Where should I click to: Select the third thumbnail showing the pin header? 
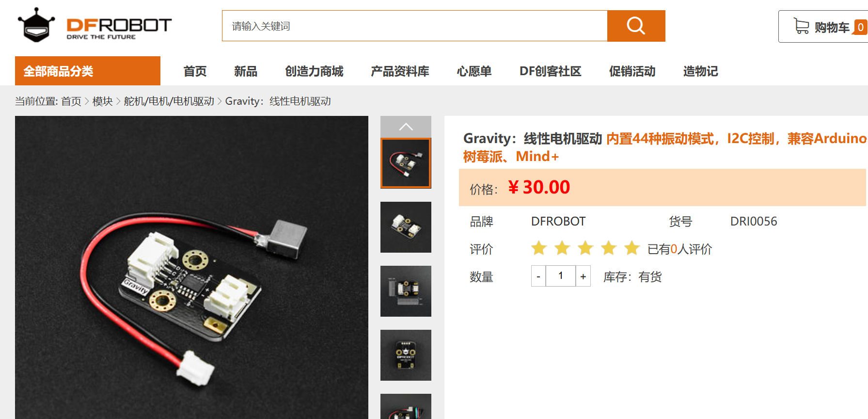[x=406, y=291]
